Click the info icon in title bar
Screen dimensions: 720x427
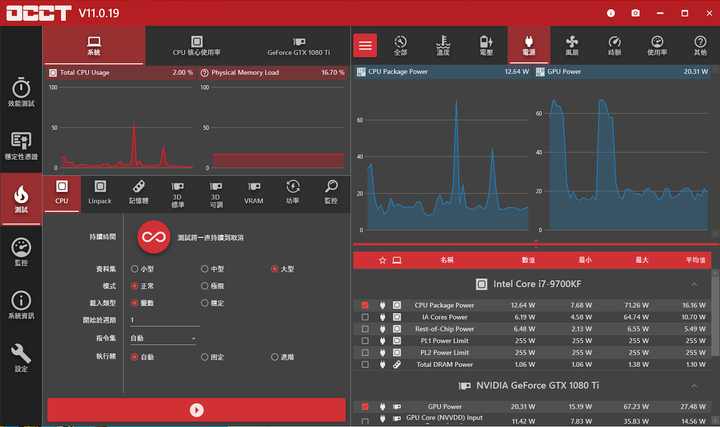(611, 13)
